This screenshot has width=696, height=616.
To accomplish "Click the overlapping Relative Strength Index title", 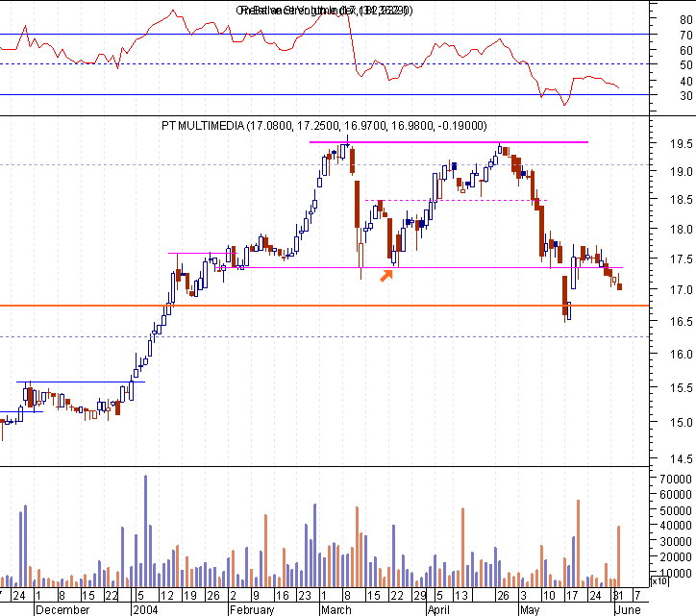I will click(324, 11).
